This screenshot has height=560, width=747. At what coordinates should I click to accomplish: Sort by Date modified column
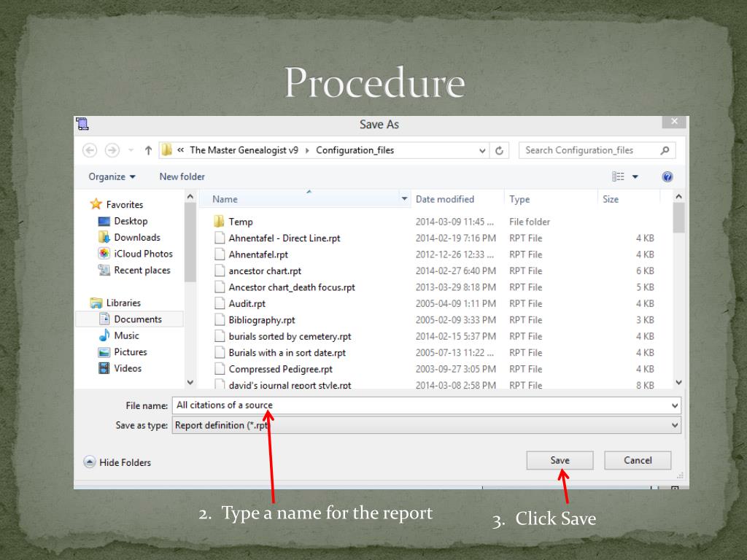[444, 199]
